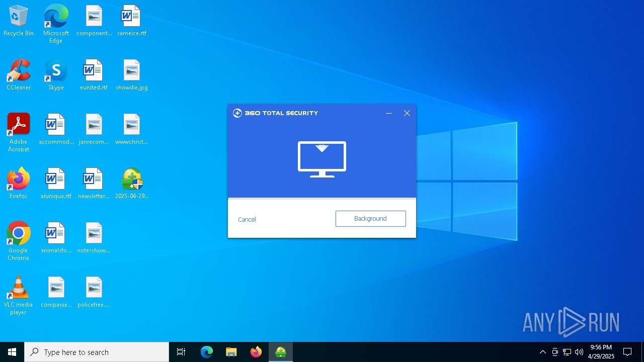Select the alunique.rtf document icon
This screenshot has width=644, height=362.
click(56, 184)
